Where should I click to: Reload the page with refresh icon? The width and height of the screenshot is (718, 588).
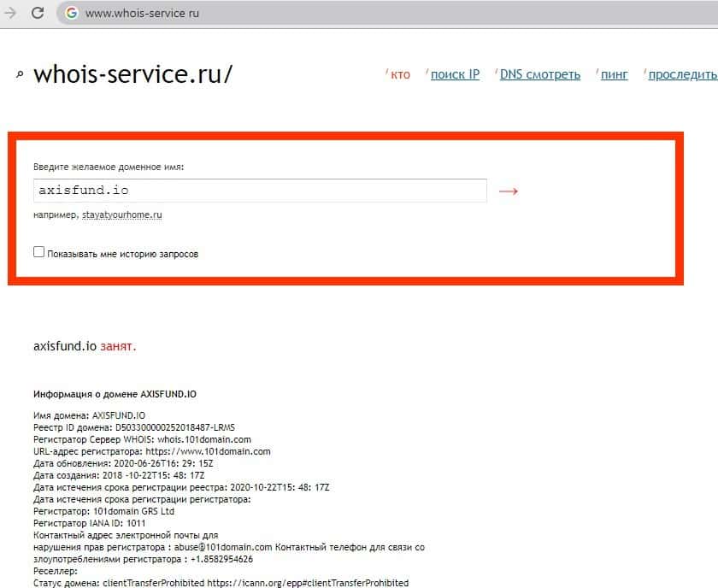[38, 13]
